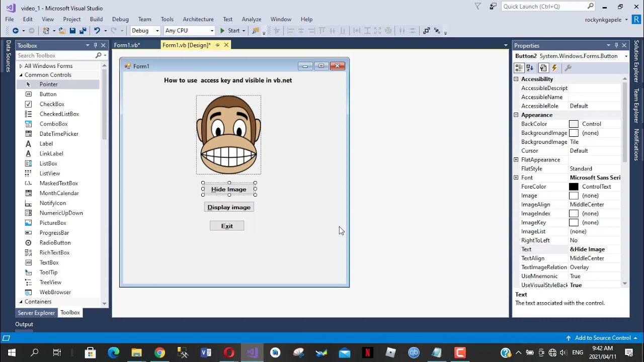The width and height of the screenshot is (644, 362).
Task: Open the rockynkgapele account menu
Action: pyautogui.click(x=607, y=20)
